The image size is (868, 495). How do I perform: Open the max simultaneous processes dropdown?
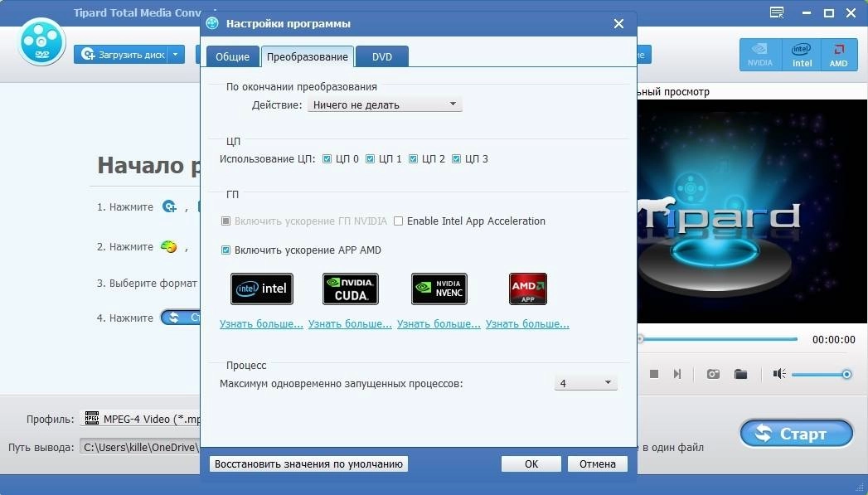click(x=585, y=383)
